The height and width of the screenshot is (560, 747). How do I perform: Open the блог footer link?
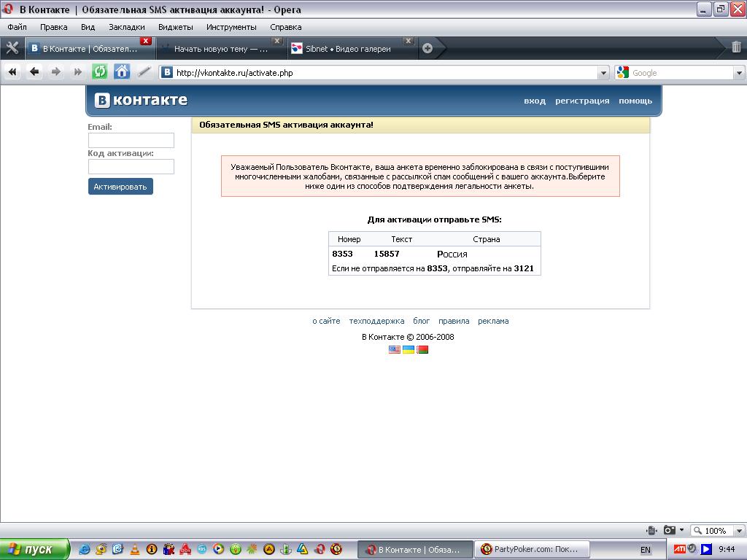coord(421,321)
